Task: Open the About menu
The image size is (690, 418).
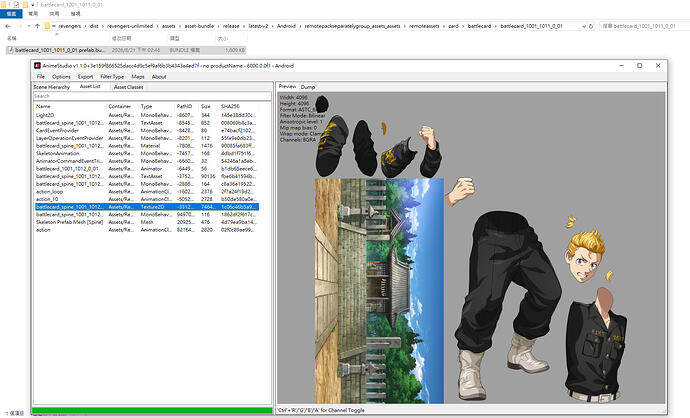Action: 159,77
